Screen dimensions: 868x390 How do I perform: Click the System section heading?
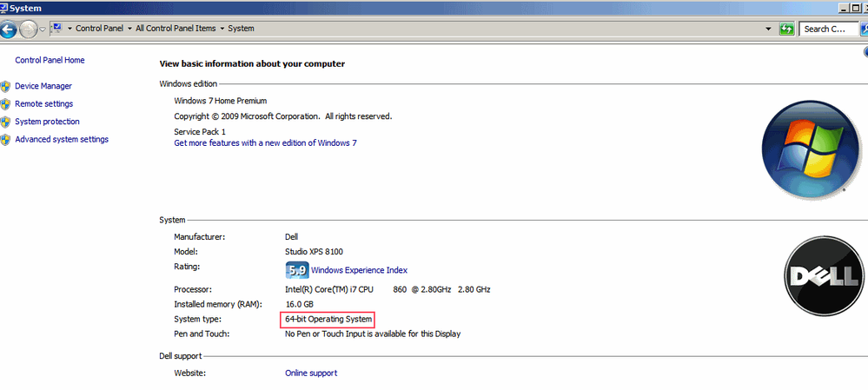172,220
